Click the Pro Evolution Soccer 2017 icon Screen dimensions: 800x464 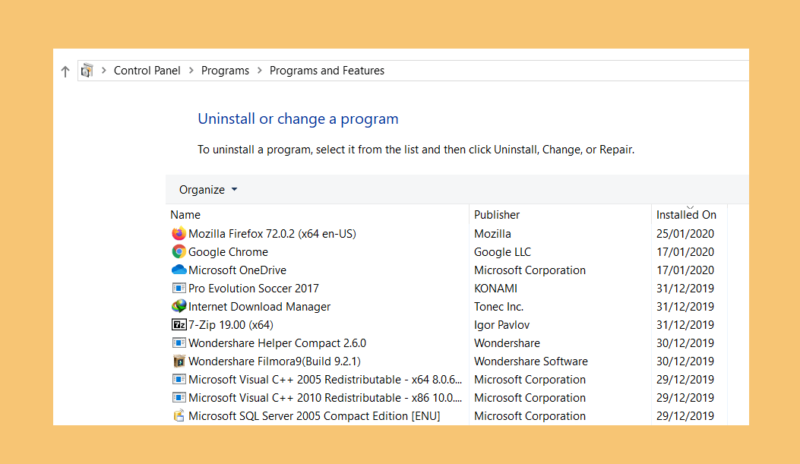[x=179, y=288]
